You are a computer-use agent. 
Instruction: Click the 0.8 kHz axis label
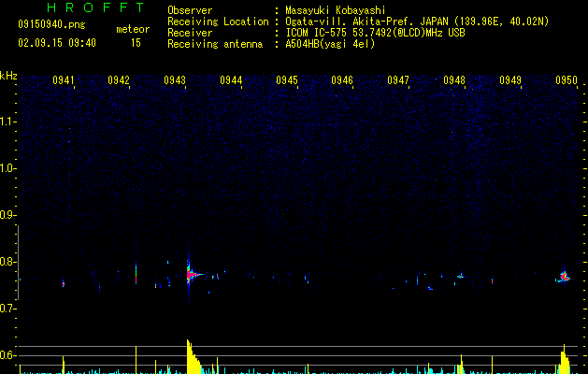coord(7,262)
